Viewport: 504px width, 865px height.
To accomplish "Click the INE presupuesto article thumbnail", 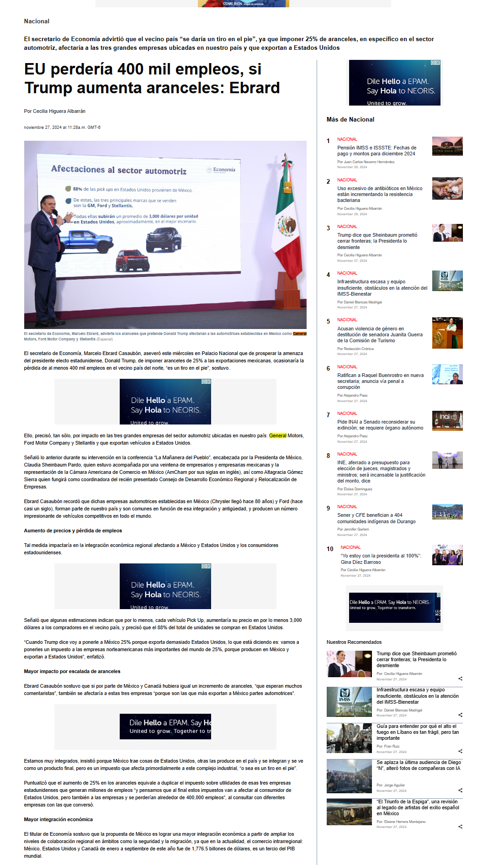I will tap(447, 460).
